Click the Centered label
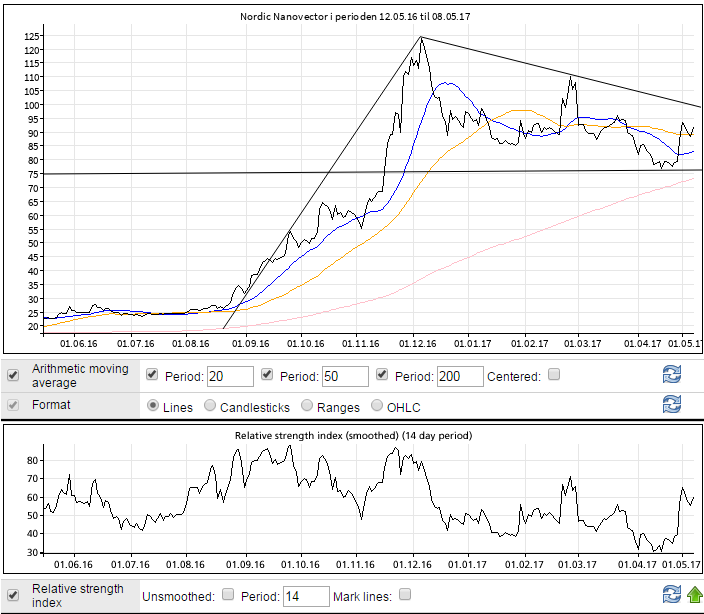 coord(514,377)
